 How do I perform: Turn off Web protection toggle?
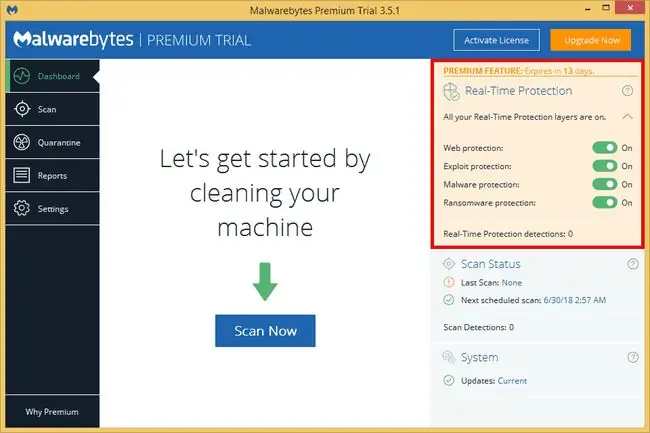point(605,148)
